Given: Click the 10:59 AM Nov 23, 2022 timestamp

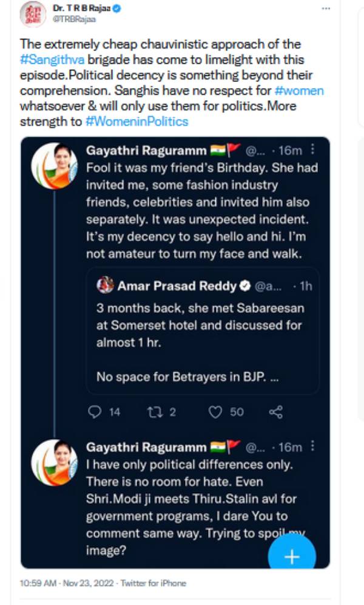Looking at the screenshot, I should click(67, 583).
